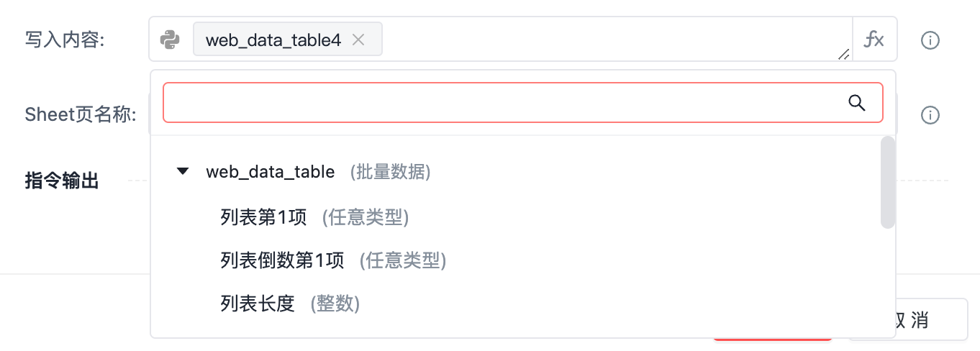The width and height of the screenshot is (980, 351).
Task: Click the 取消 cancel button
Action: (x=908, y=319)
